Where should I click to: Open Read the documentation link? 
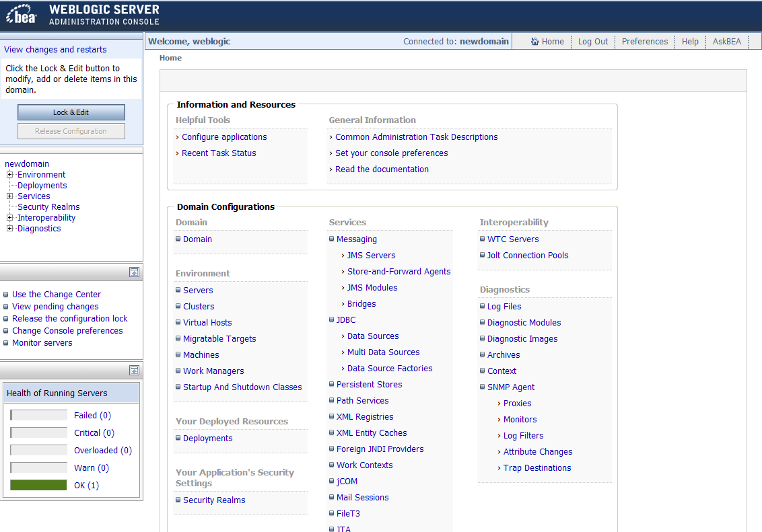coord(382,169)
